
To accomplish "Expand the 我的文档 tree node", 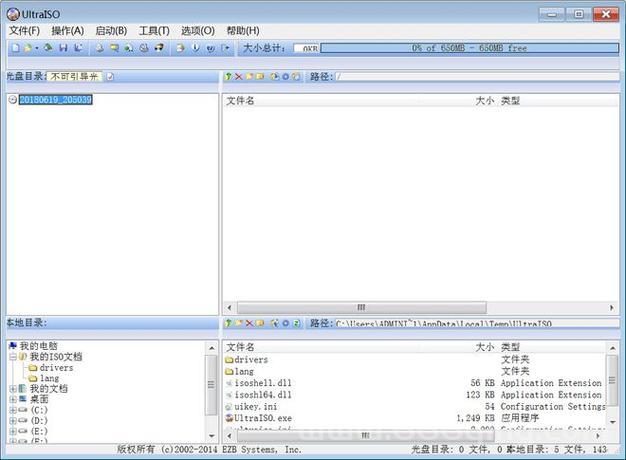I will 13,389.
